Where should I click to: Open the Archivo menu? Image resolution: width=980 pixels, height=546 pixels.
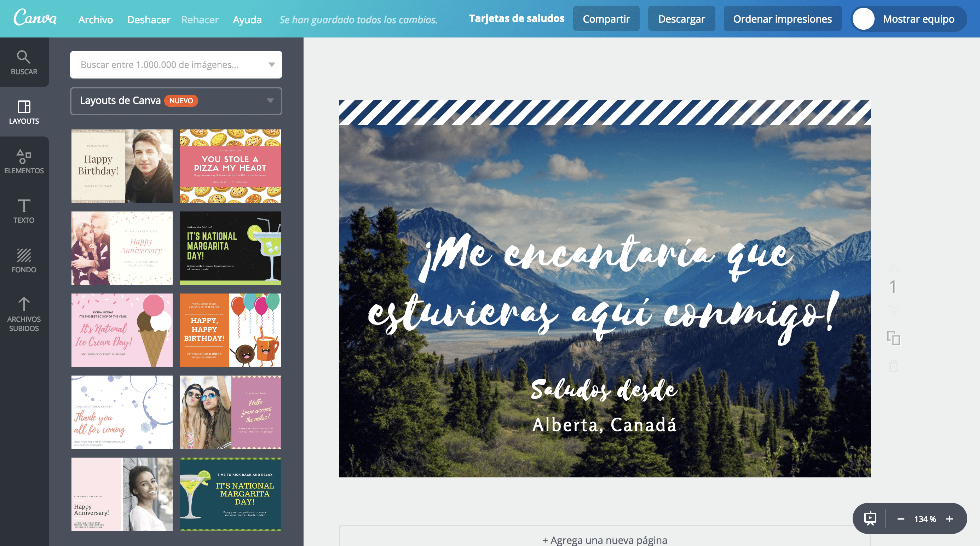[x=96, y=19]
